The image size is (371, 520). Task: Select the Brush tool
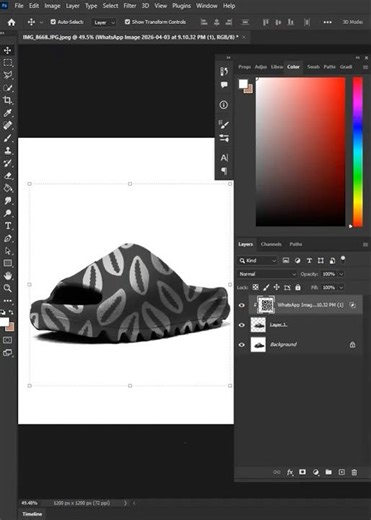coord(7,138)
